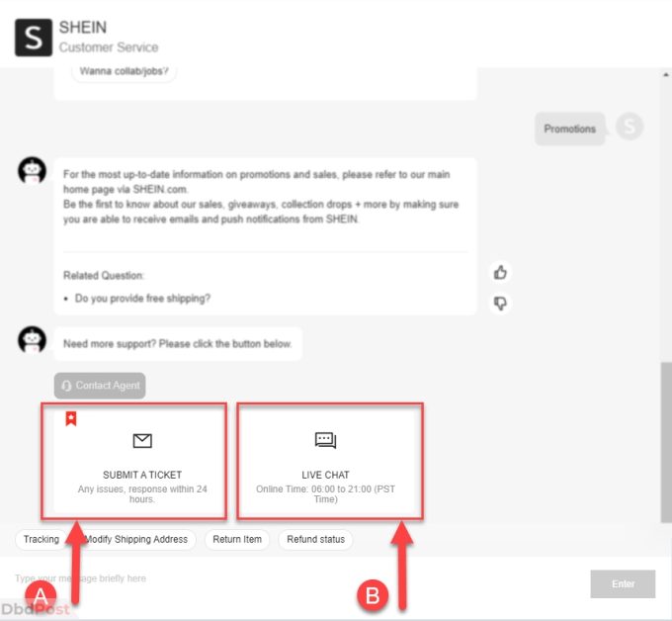
Task: Click the envelope icon in Submit a Ticket
Action: point(142,440)
